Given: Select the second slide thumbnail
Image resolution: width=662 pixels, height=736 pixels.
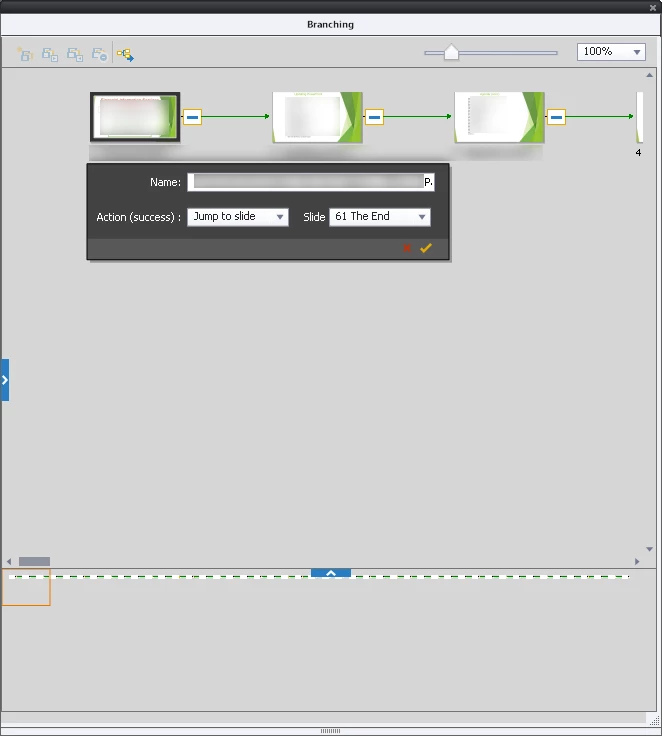Looking at the screenshot, I should pos(317,117).
